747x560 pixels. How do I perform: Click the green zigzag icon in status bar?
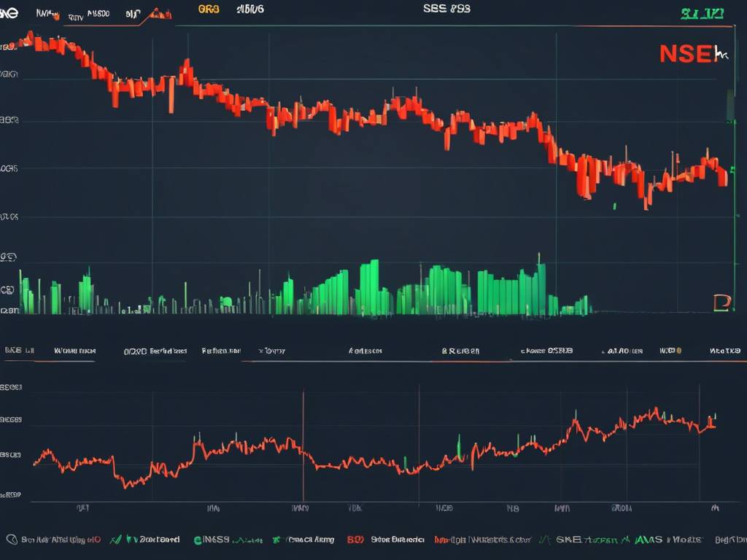coord(115,540)
